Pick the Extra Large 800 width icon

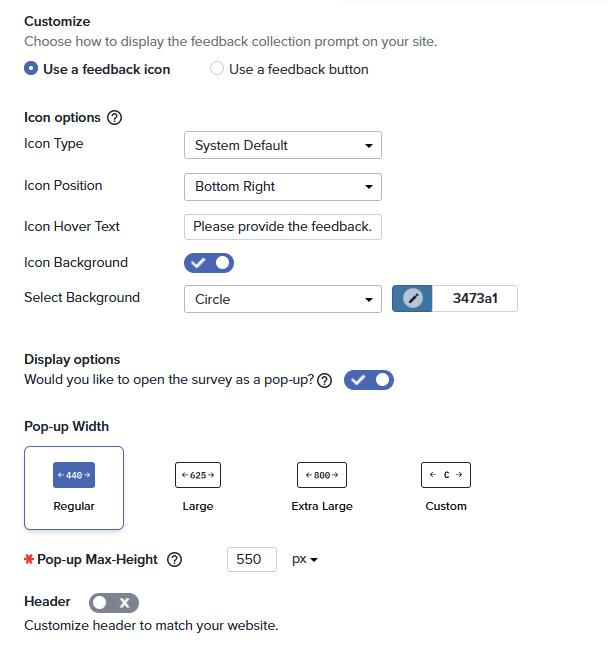[x=322, y=475]
